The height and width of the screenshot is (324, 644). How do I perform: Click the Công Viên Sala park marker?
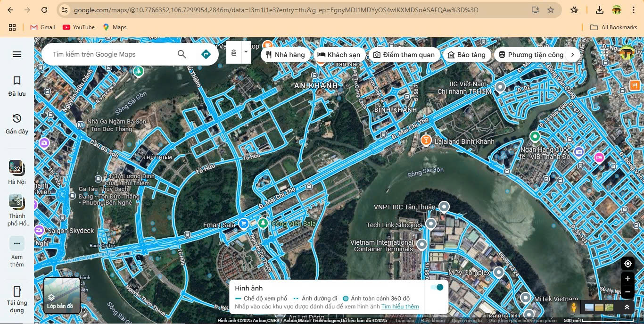click(x=263, y=223)
